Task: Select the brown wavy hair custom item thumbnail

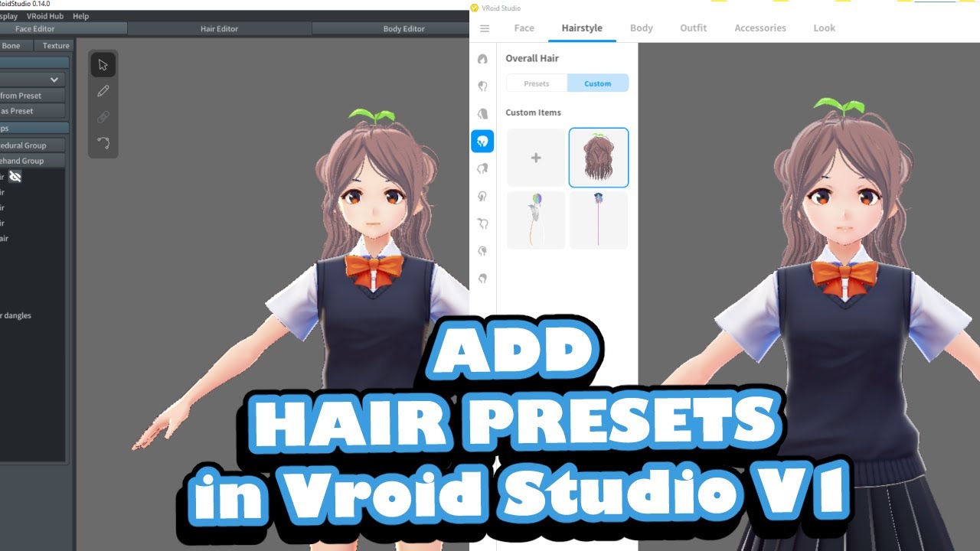Action: [x=599, y=158]
